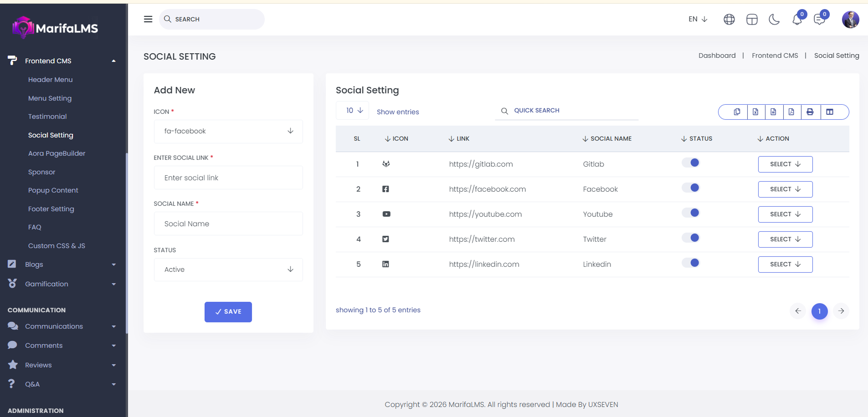Viewport: 868px width, 417px height.
Task: Open the Select action dropdown for Facebook
Action: point(785,189)
